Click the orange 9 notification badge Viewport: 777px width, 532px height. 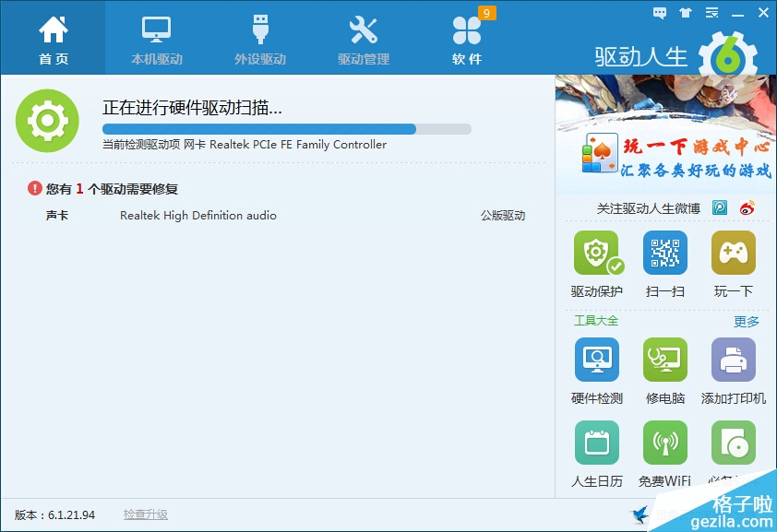pyautogui.click(x=486, y=13)
